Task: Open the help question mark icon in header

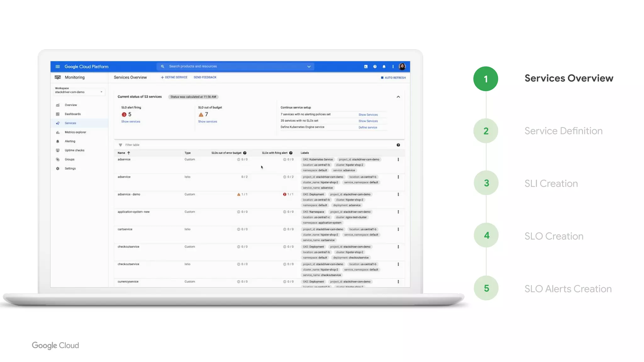Action: click(x=375, y=67)
